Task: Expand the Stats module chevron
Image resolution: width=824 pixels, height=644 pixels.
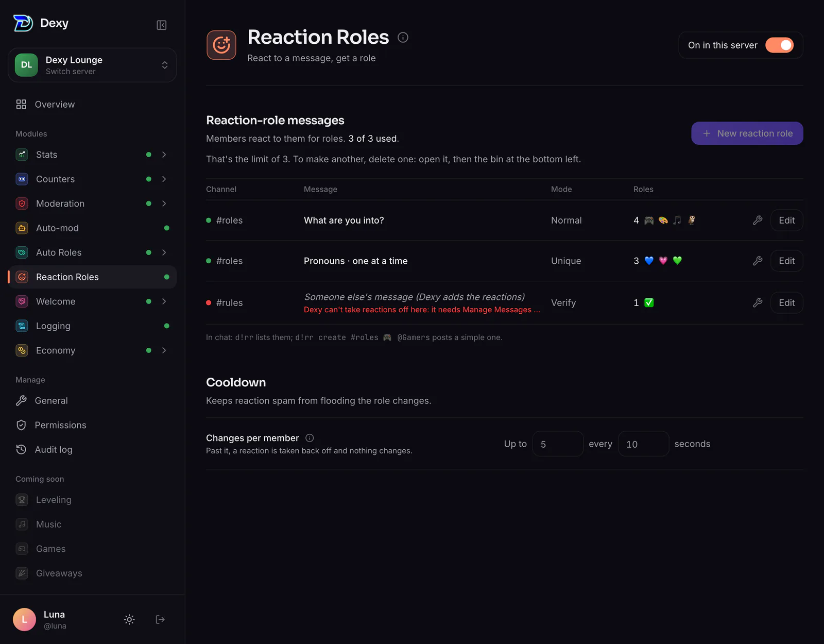Action: (164, 155)
